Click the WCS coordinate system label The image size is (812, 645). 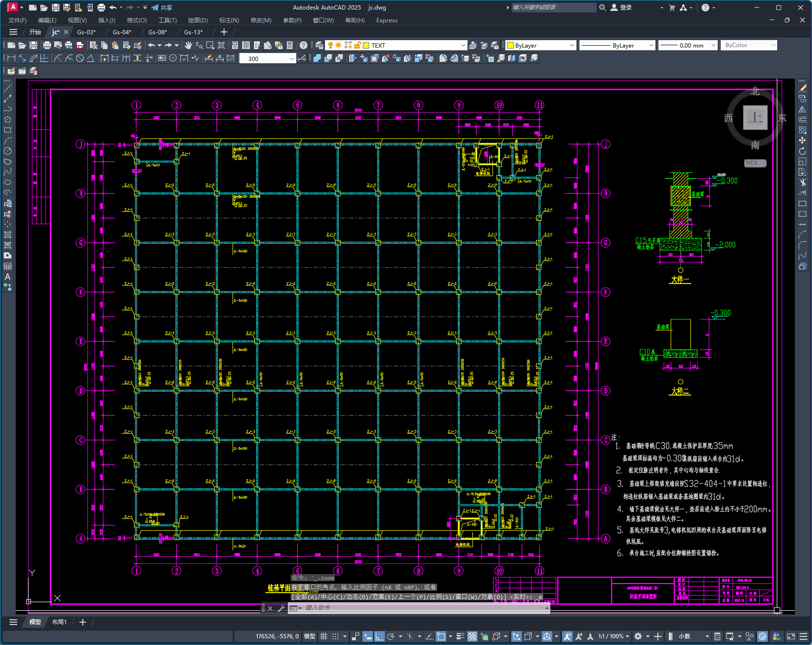click(x=754, y=163)
